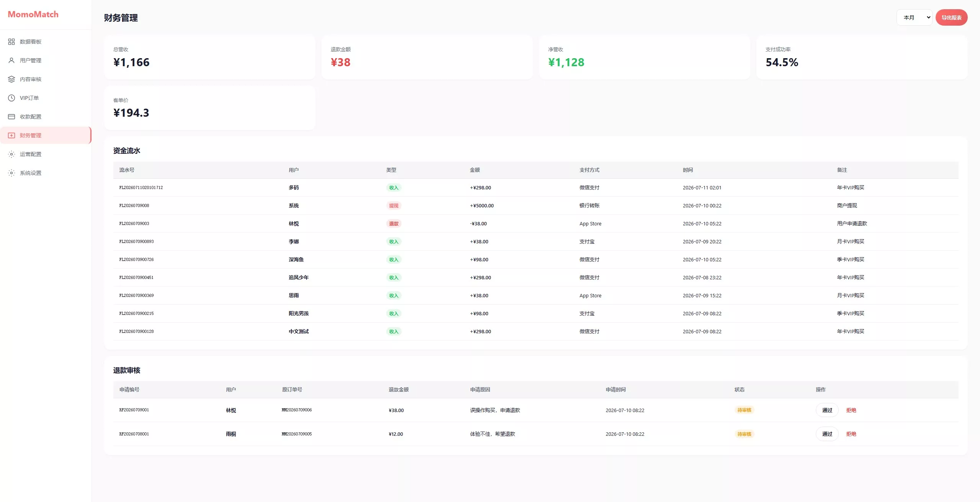The width and height of the screenshot is (980, 502).
Task: Click original order MM20260709005
Action: [x=297, y=434]
